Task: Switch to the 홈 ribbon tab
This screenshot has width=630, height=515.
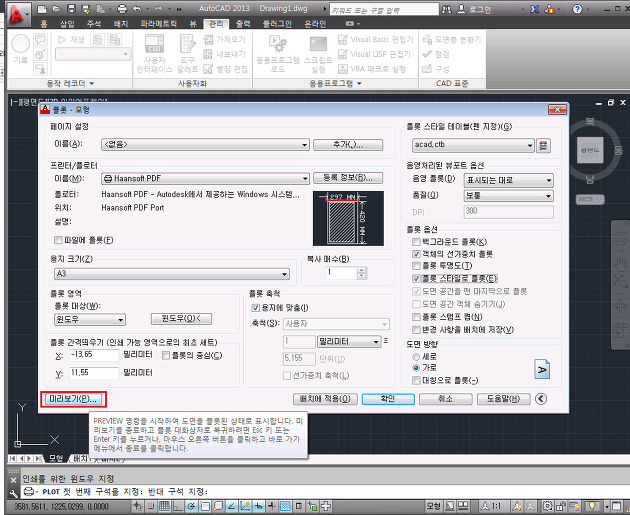Action: (44, 24)
